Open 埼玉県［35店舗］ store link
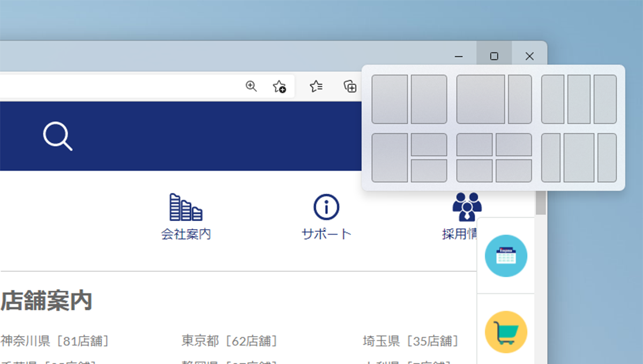Viewport: 643px width, 364px height. pos(410,340)
